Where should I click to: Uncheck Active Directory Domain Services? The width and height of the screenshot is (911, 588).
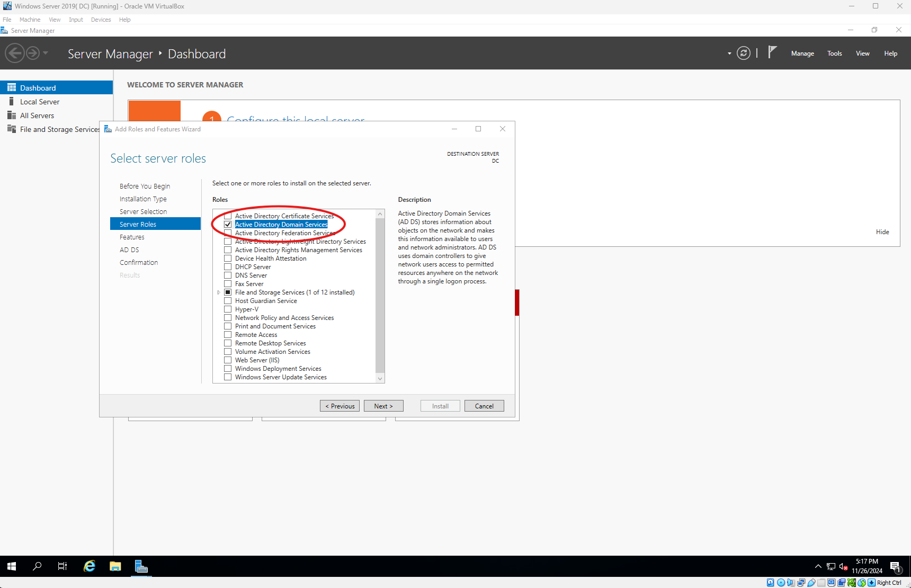[x=228, y=225]
